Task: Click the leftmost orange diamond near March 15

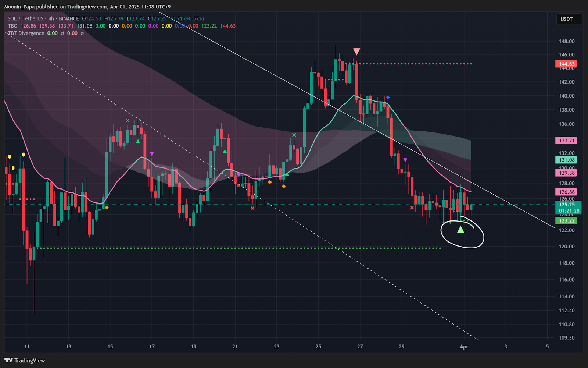Action: click(x=107, y=208)
